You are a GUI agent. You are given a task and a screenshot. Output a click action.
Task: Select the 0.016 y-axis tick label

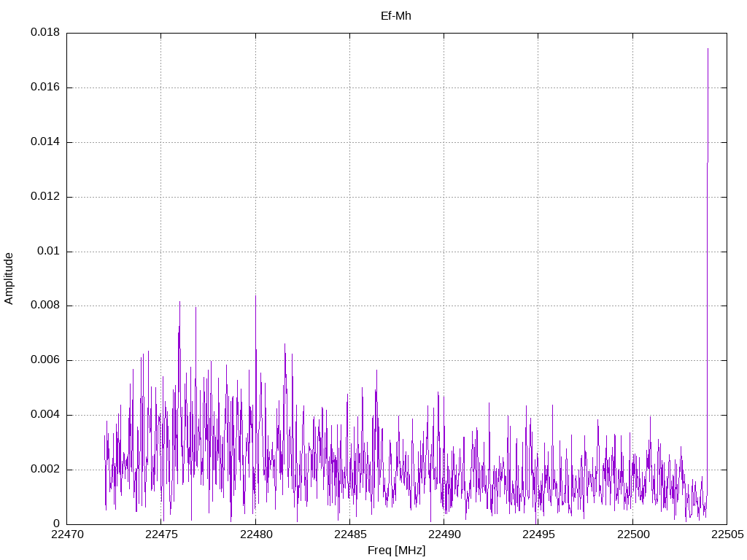[x=44, y=87]
